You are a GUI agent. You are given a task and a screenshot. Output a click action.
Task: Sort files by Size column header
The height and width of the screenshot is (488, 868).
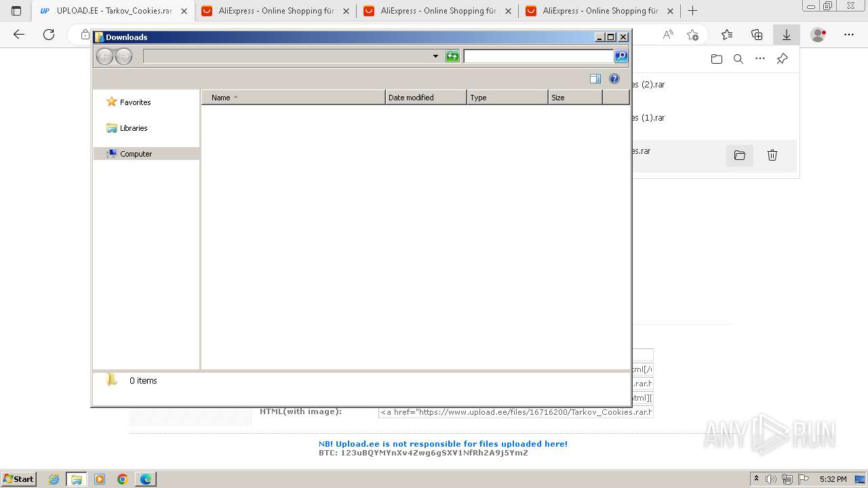[575, 98]
